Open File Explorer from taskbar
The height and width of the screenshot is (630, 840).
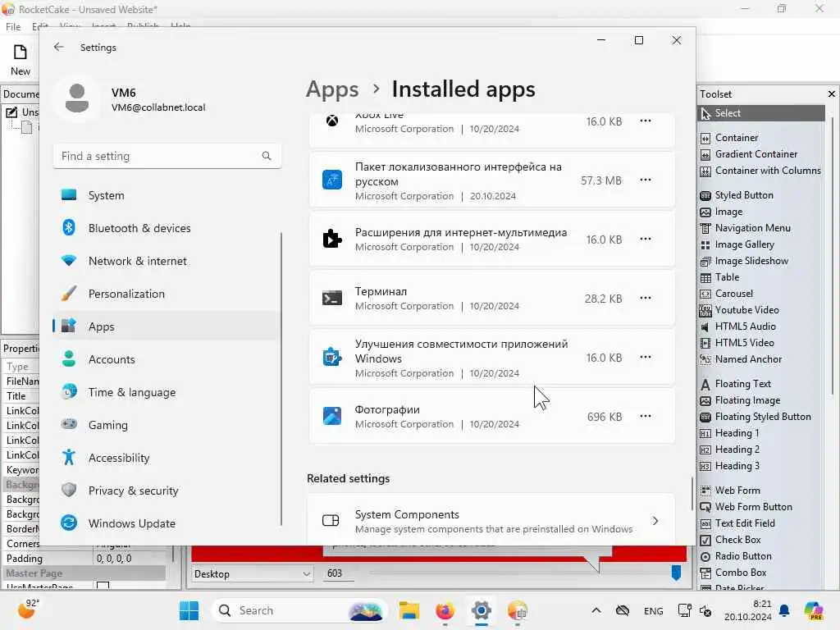[409, 610]
